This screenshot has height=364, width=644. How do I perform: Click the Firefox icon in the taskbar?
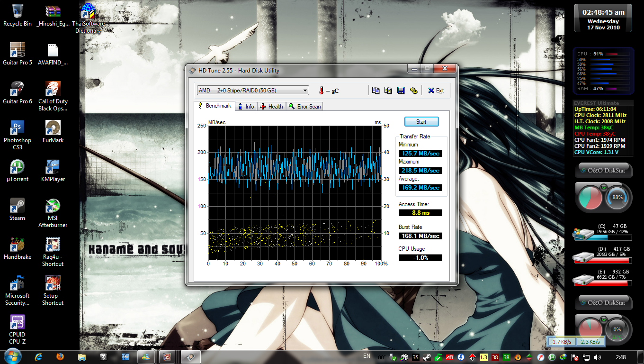[60, 357]
